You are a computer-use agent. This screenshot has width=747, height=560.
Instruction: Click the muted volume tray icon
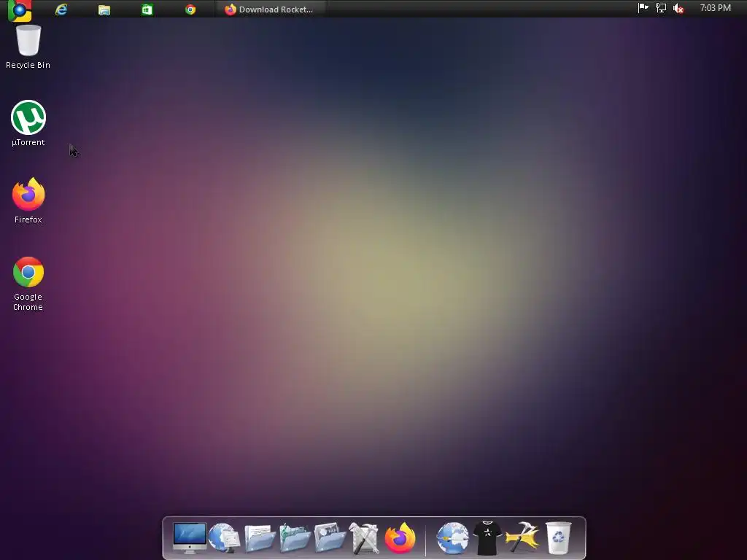pyautogui.click(x=678, y=9)
